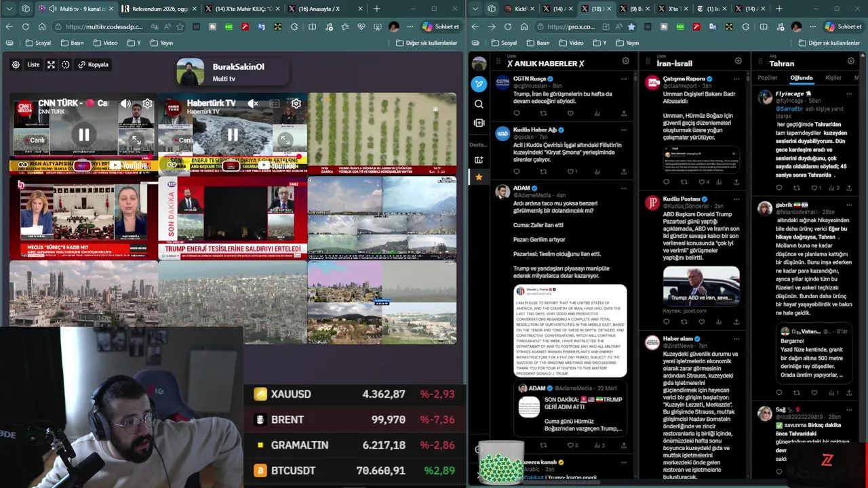868x488 pixels.
Task: Select the TRUMP ENERJİ TESİSLERİNE news stream tile
Action: 233,218
